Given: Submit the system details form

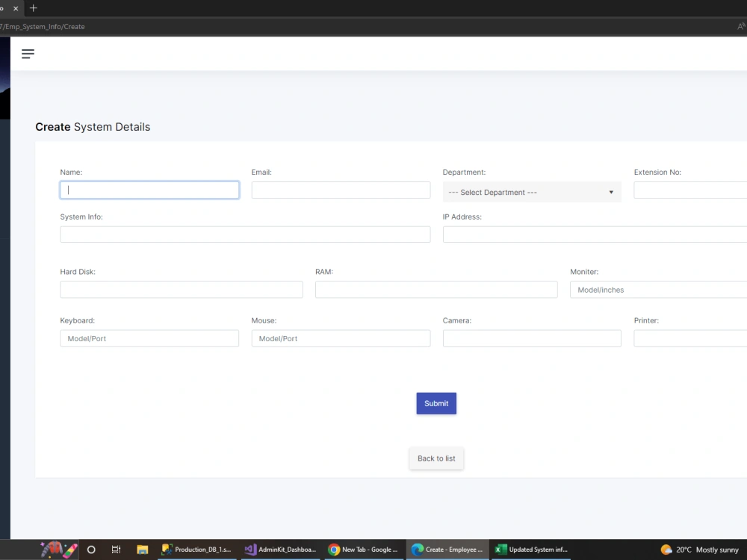Looking at the screenshot, I should coord(436,403).
